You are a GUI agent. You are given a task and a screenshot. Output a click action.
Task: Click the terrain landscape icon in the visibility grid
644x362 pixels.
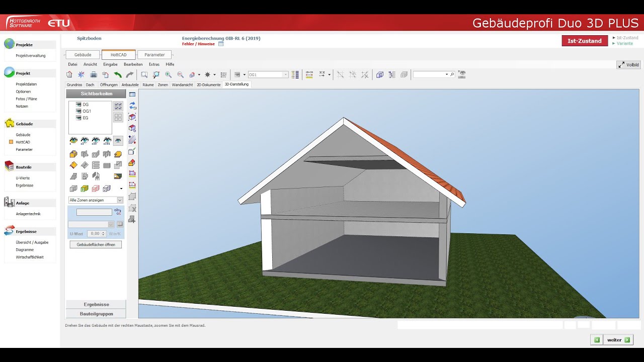pyautogui.click(x=118, y=176)
